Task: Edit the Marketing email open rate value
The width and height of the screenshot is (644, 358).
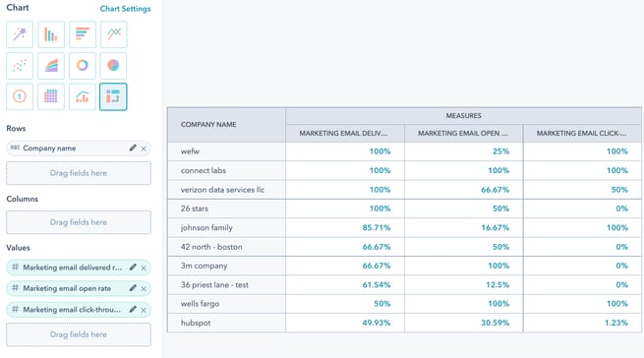Action: click(133, 288)
